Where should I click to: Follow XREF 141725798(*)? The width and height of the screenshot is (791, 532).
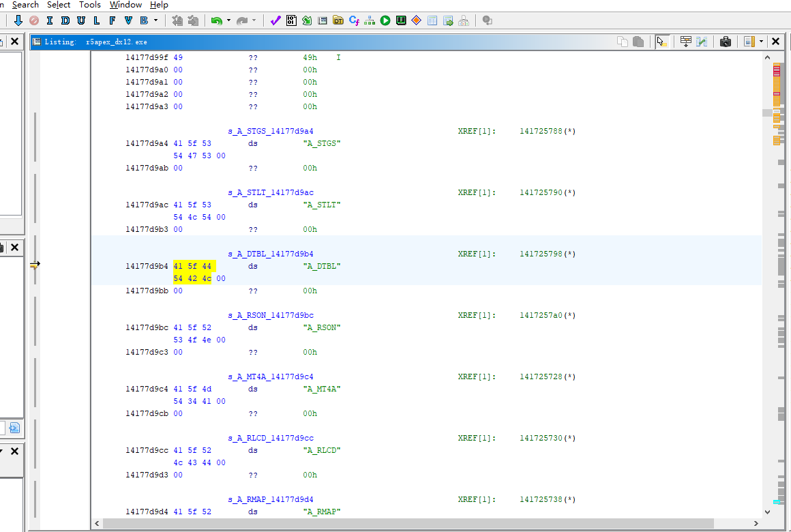click(x=548, y=254)
